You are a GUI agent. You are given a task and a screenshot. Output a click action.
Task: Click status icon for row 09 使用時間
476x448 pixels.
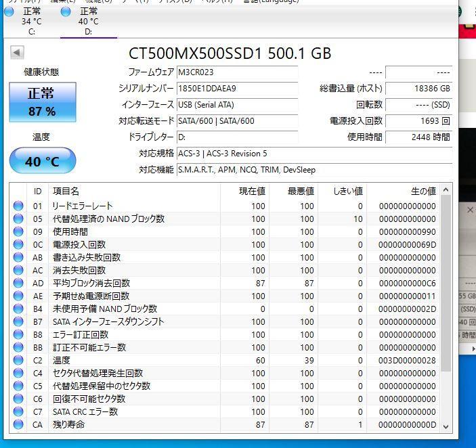click(x=18, y=231)
